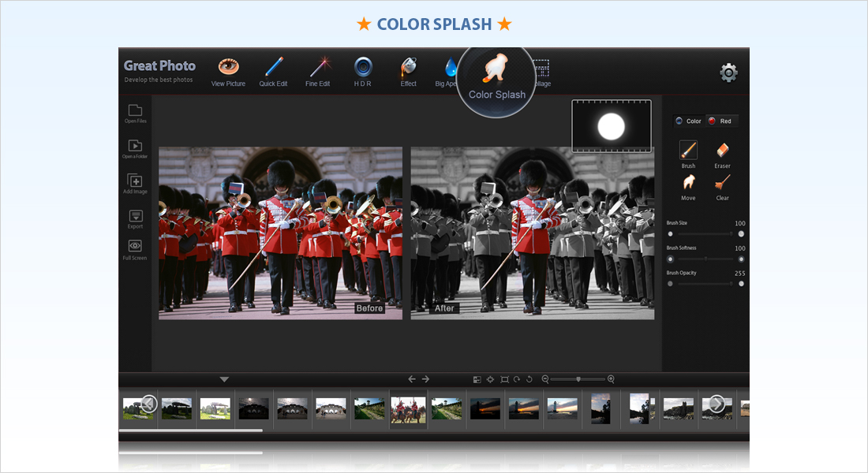The width and height of the screenshot is (868, 473).
Task: Switch to View Picture mode
Action: [228, 68]
